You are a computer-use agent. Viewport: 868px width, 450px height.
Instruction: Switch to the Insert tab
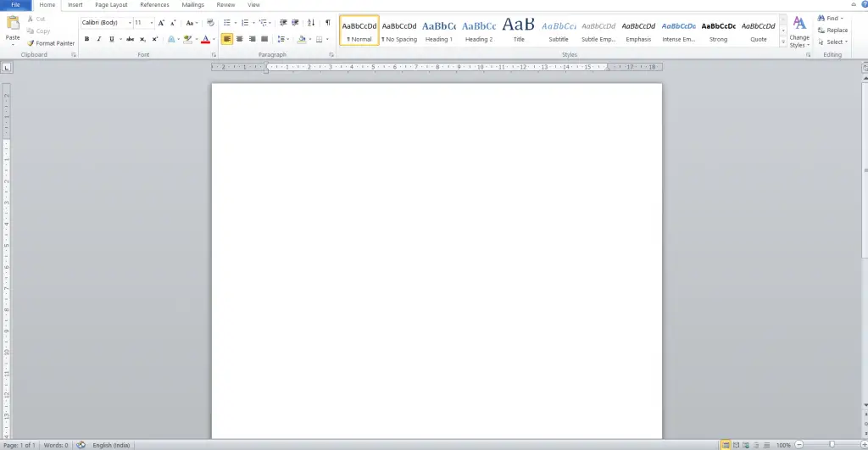pyautogui.click(x=75, y=5)
